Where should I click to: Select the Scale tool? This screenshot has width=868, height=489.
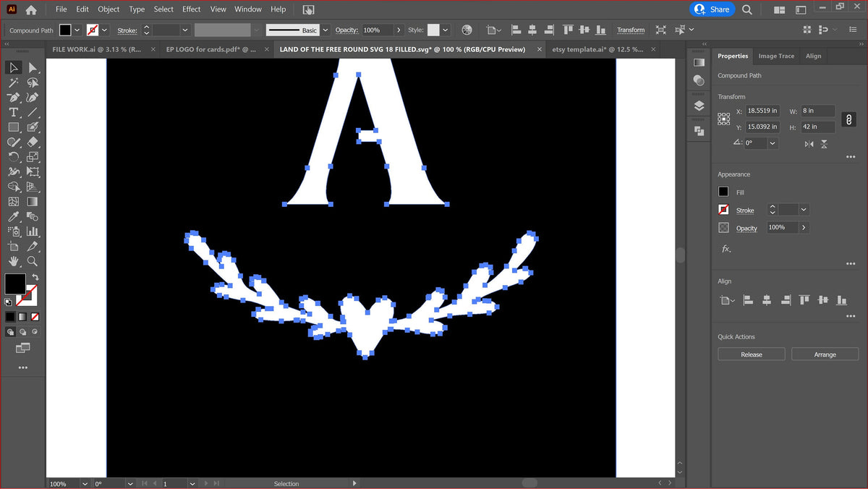click(x=33, y=157)
